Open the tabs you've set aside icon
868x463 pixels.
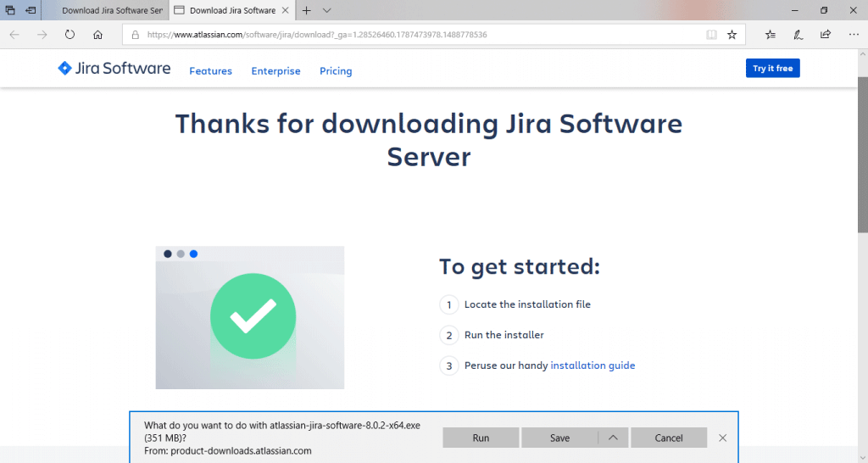[x=10, y=10]
